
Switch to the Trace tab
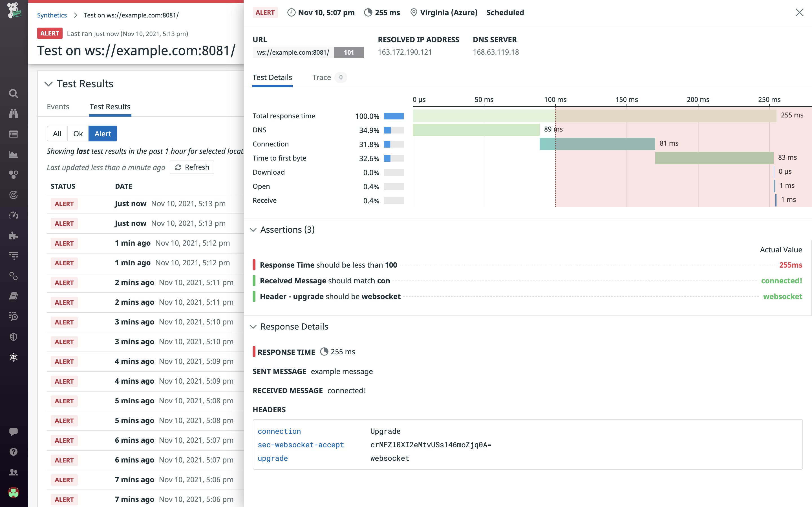(x=321, y=77)
